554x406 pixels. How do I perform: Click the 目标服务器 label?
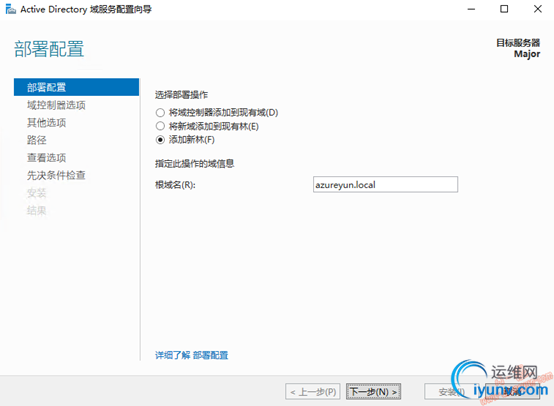tap(518, 43)
